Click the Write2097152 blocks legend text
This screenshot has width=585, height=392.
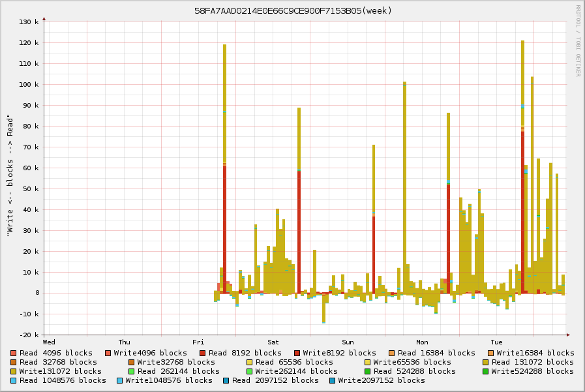click(381, 380)
